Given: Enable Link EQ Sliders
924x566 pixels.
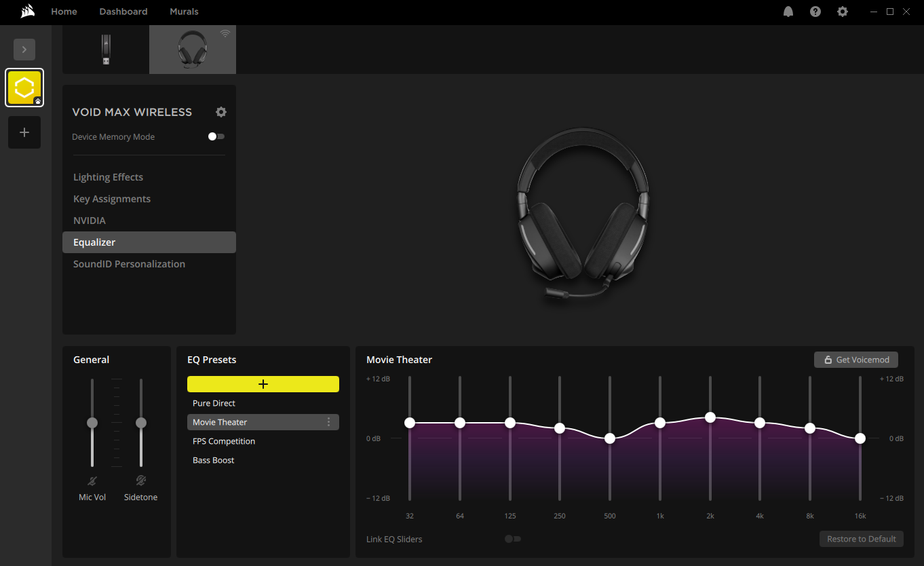Looking at the screenshot, I should pyautogui.click(x=512, y=538).
